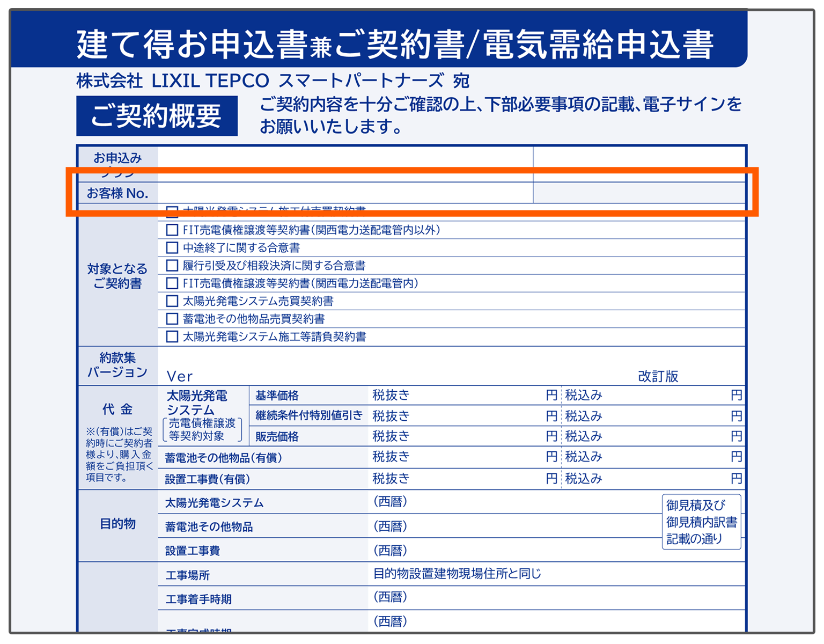Enable FIT売電債権譲渡等契約書(関西電力送配電管内) checkbox
The width and height of the screenshot is (824, 644).
coord(172,283)
